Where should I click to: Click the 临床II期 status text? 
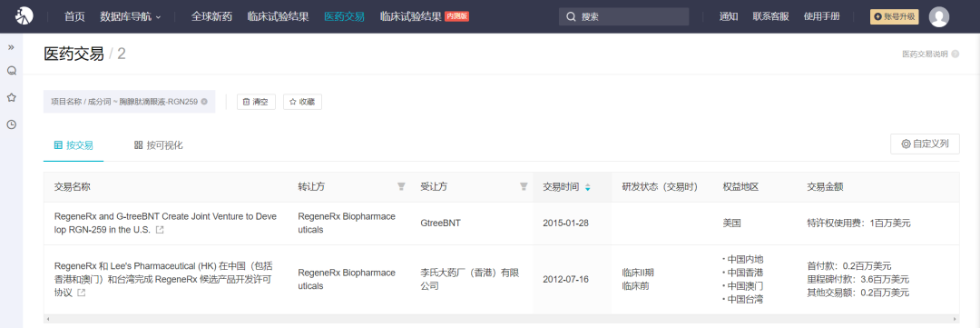(x=638, y=273)
